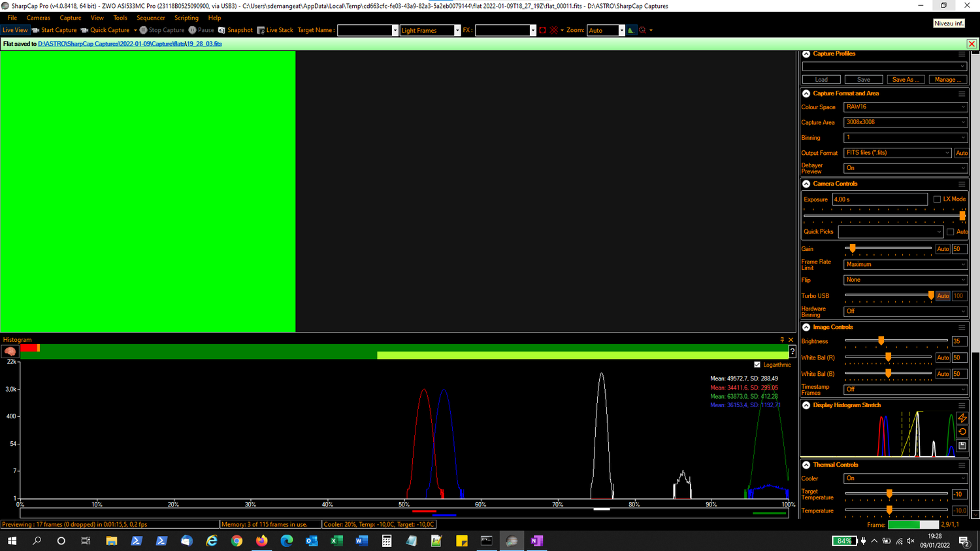
Task: Collapse the Camera Controls section
Action: coord(806,184)
